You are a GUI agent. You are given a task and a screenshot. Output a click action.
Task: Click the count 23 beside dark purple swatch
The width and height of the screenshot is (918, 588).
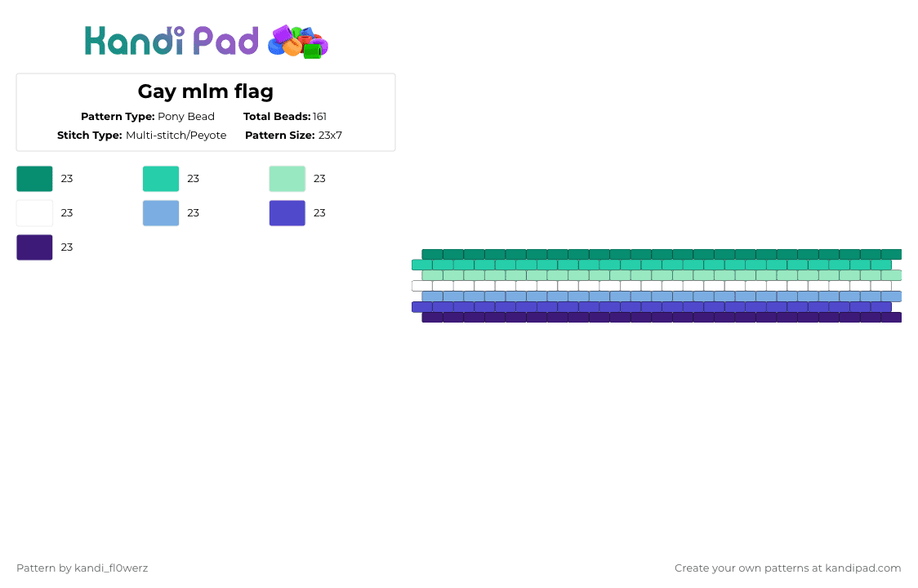coord(67,247)
